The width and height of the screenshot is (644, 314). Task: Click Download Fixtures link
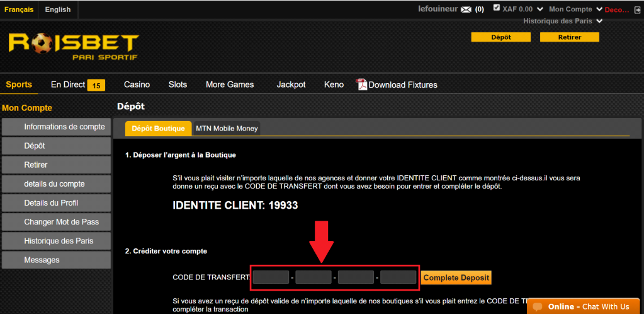[x=403, y=84]
